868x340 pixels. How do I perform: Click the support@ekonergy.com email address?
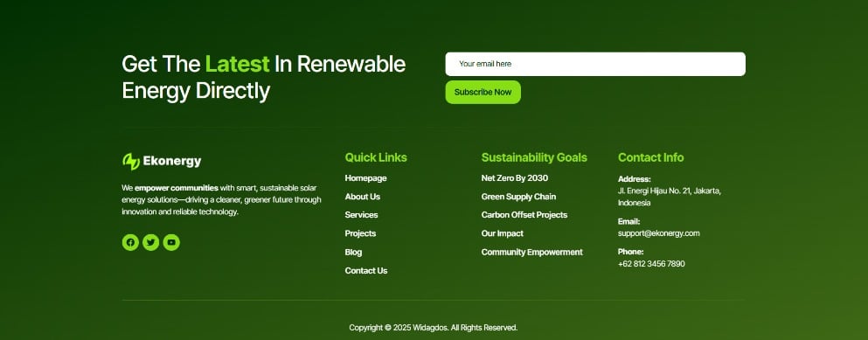point(659,233)
